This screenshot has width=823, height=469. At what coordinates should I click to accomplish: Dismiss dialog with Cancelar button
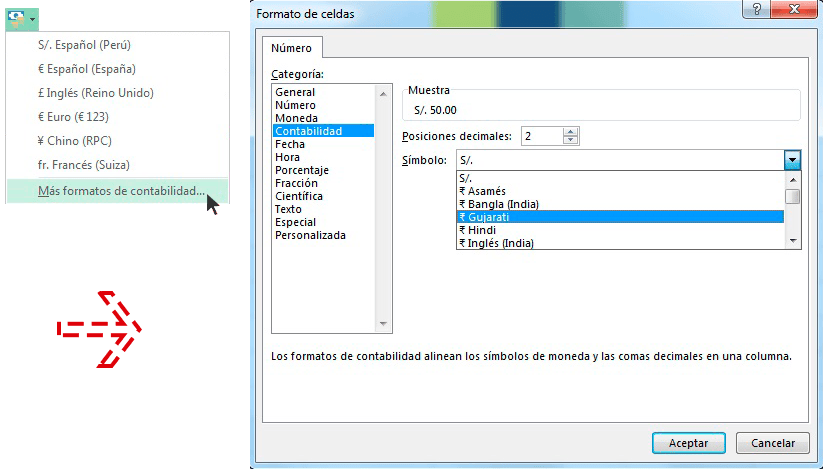pos(773,443)
